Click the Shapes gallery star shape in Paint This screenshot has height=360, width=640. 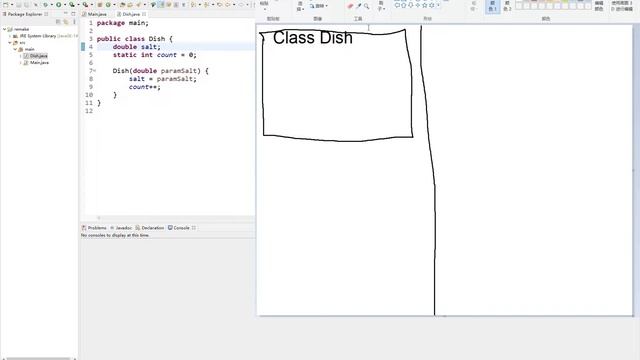424,5
